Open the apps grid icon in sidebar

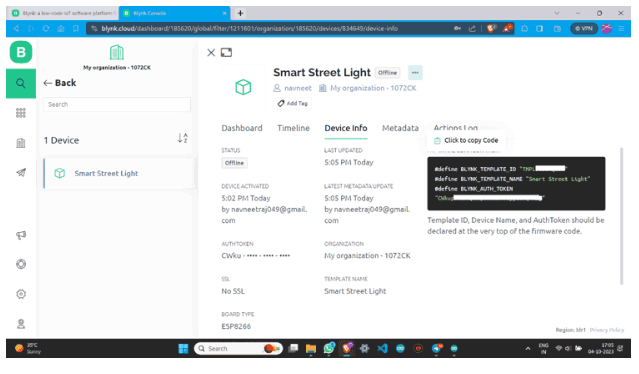point(21,113)
